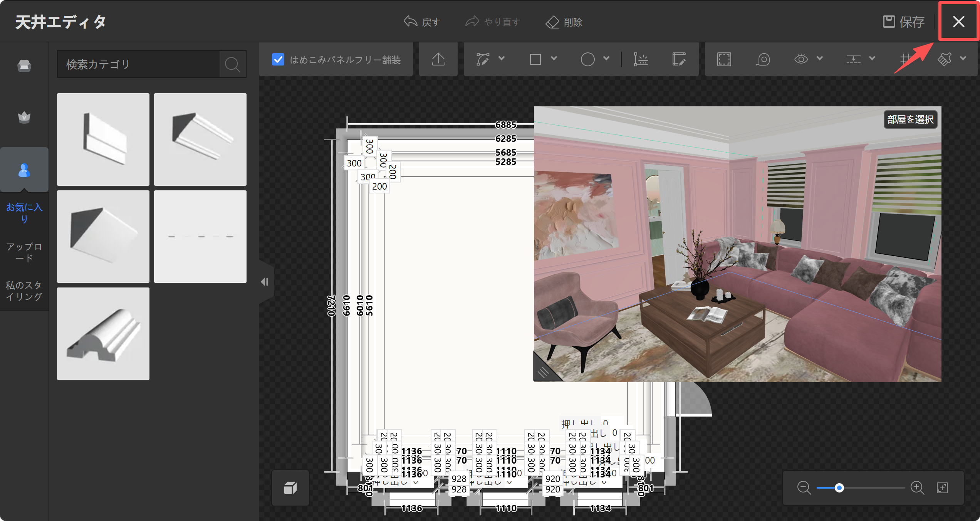Click the 6010 vertical dimension label
980x521 pixels.
(360, 306)
